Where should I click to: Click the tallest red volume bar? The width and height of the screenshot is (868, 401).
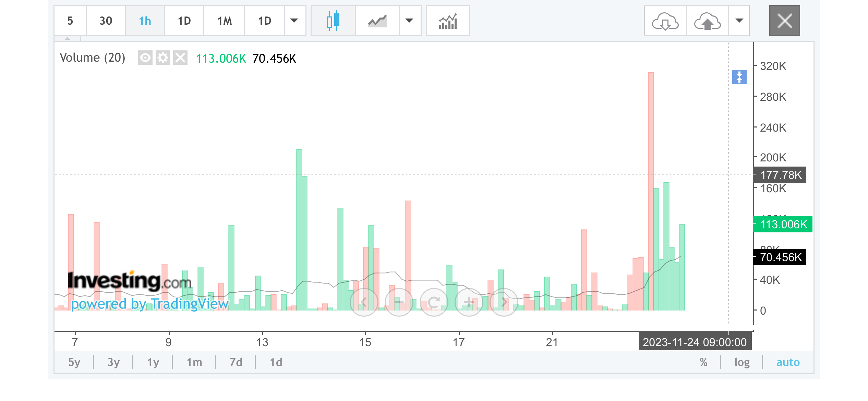tap(651, 191)
